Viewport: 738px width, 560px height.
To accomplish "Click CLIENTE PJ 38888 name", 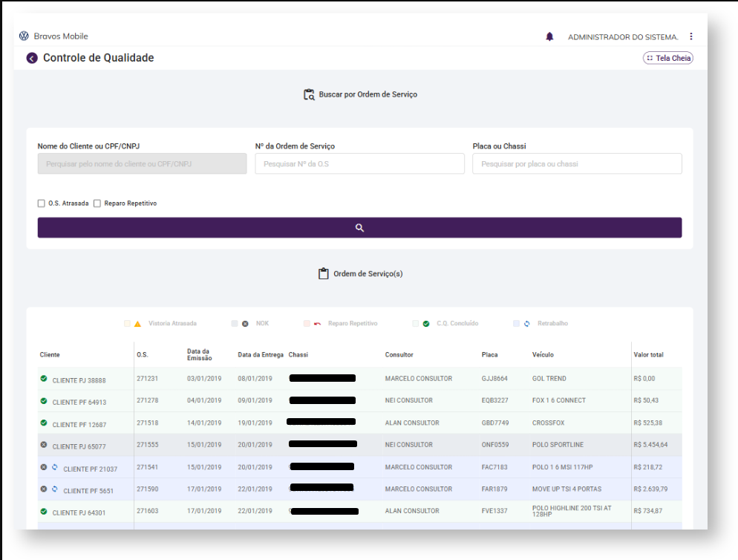I will [79, 380].
